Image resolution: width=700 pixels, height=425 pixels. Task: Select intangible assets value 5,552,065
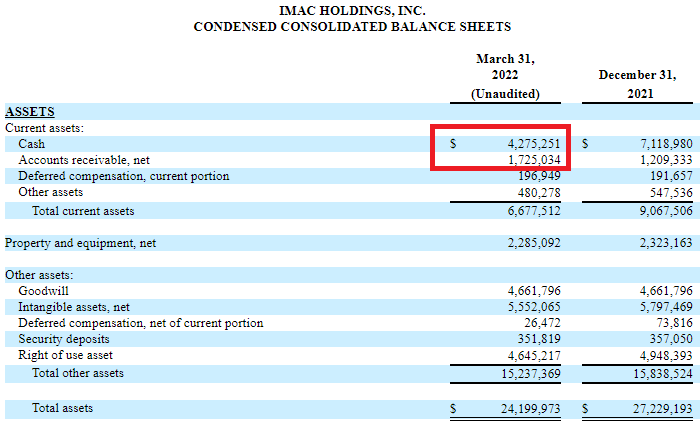(x=533, y=307)
